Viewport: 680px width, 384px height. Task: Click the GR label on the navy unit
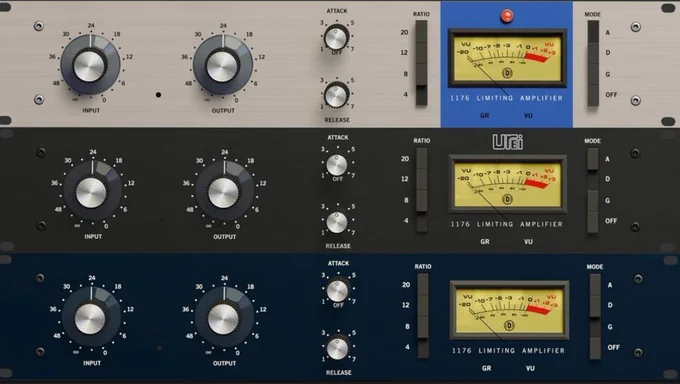487,368
